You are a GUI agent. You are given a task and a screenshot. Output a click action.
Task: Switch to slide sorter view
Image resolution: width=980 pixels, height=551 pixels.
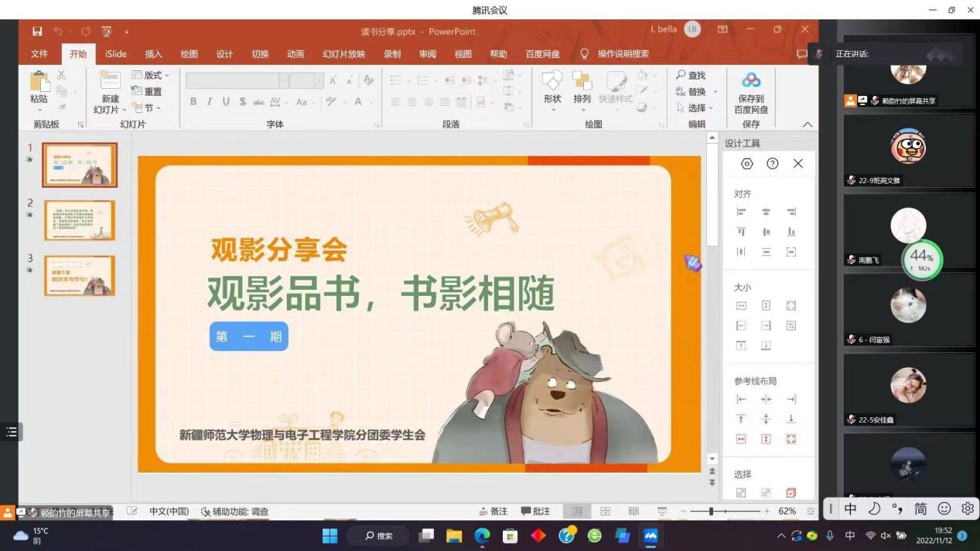[x=605, y=512]
